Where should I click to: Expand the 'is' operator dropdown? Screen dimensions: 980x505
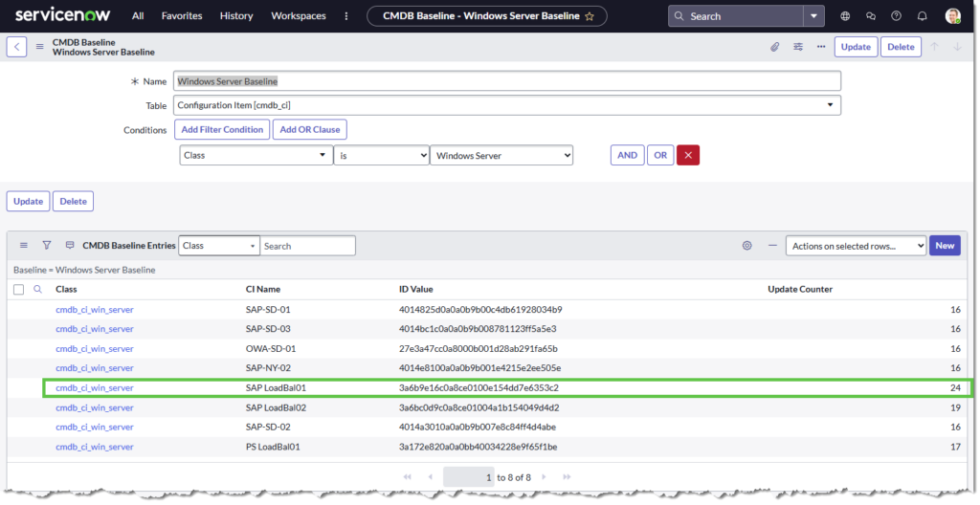pyautogui.click(x=381, y=155)
